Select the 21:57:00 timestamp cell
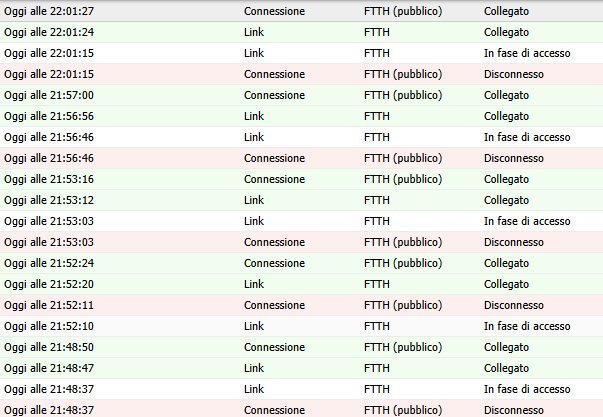 [49, 94]
